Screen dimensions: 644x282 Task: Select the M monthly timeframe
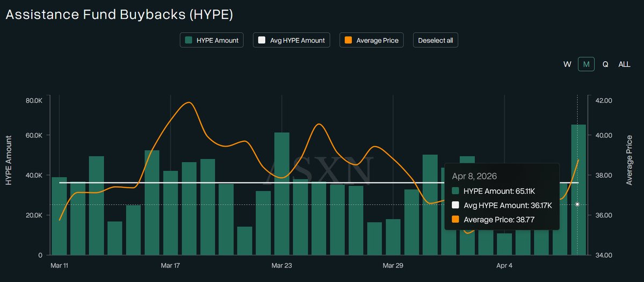[x=586, y=64]
